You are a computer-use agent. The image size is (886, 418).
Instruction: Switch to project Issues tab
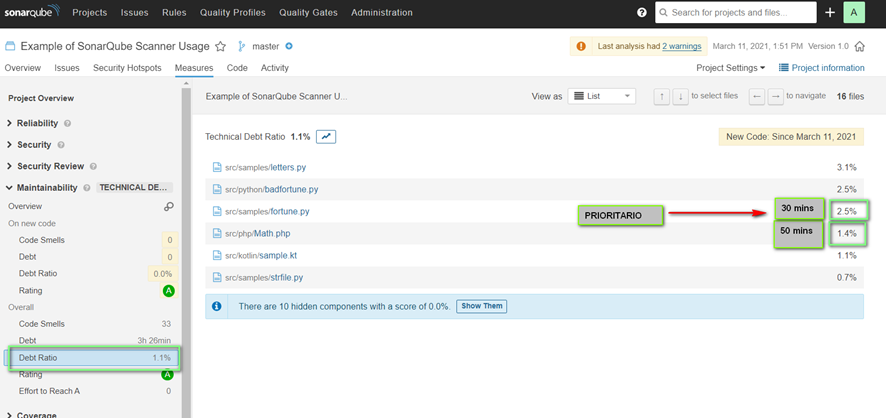coord(67,68)
